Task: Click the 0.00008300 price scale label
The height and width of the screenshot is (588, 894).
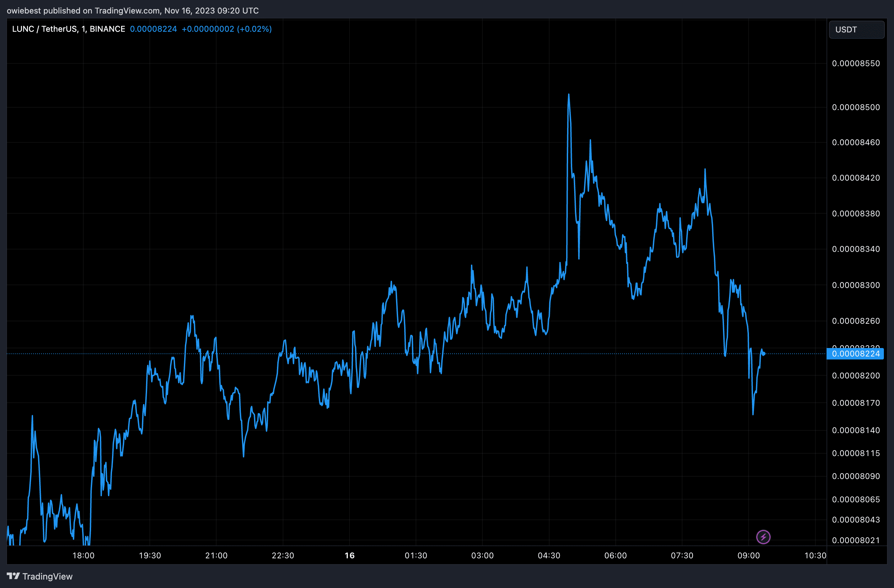Action: (x=856, y=285)
